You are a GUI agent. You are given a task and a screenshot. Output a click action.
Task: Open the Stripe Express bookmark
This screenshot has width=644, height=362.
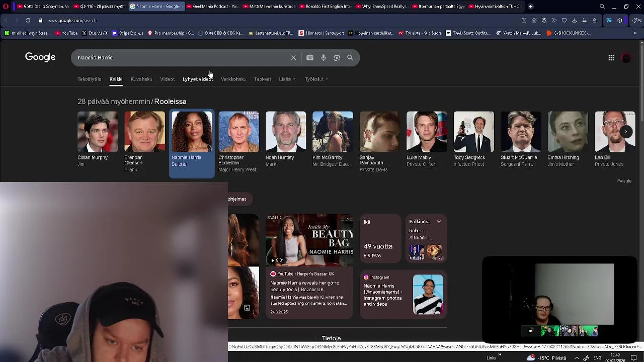pyautogui.click(x=128, y=33)
